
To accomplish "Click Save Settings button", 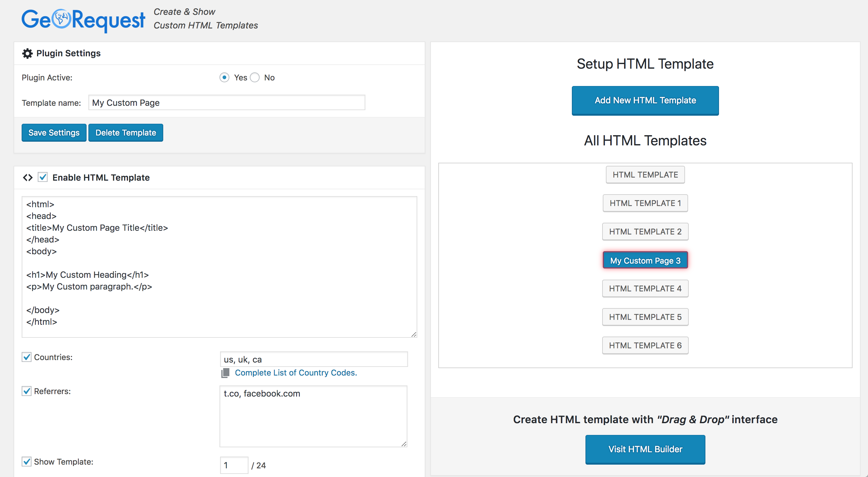I will coord(54,132).
